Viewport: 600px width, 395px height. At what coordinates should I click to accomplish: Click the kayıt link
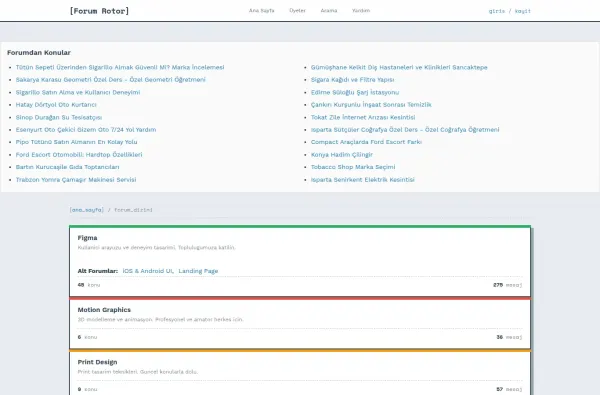pos(523,11)
